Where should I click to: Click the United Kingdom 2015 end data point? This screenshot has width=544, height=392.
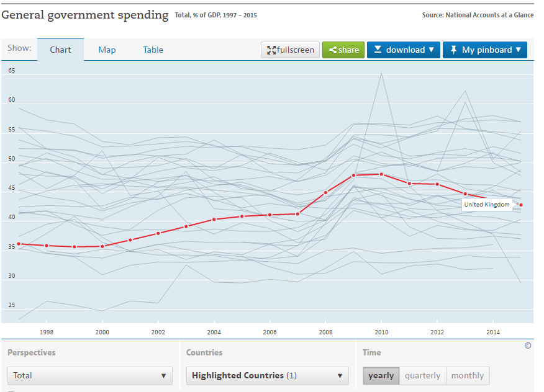click(521, 205)
